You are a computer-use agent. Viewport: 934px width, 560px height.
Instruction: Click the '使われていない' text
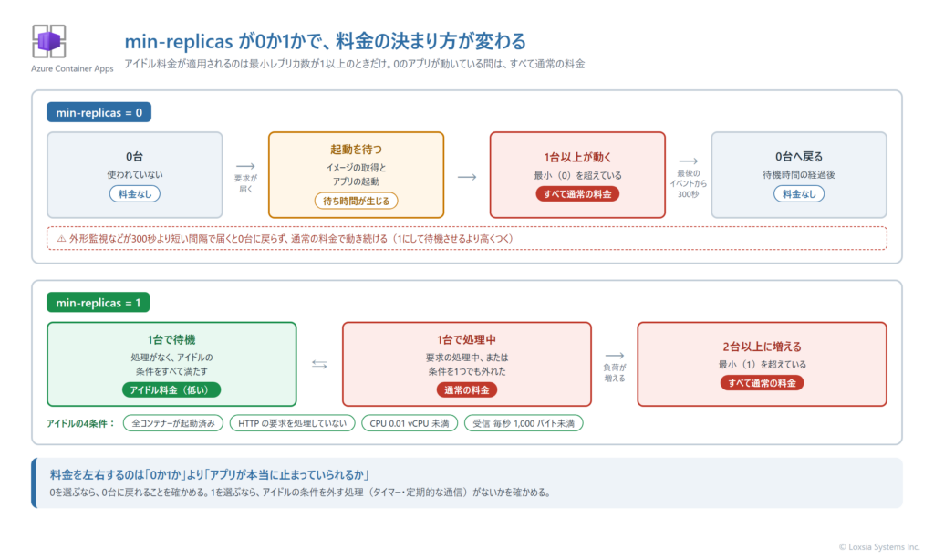coord(135,174)
